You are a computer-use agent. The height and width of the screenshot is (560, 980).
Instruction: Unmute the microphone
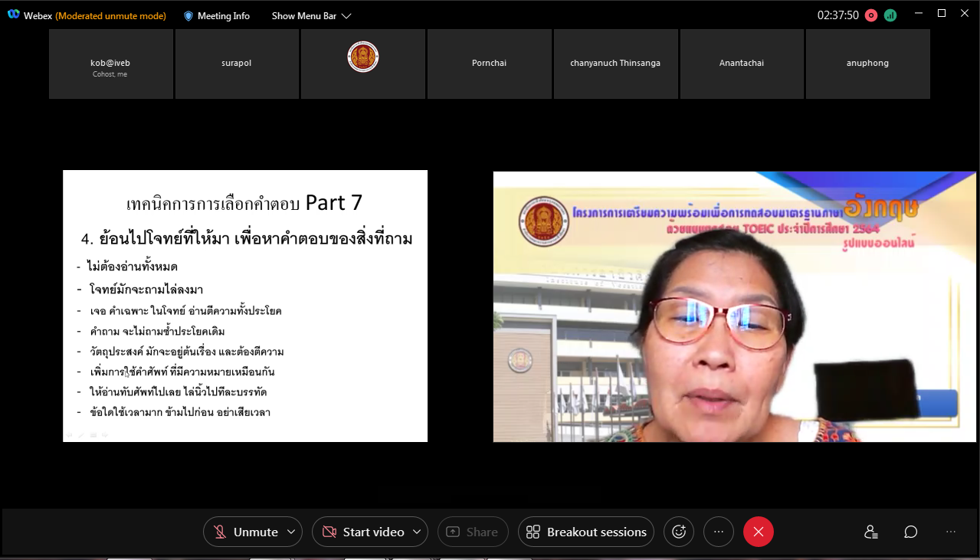tap(245, 532)
